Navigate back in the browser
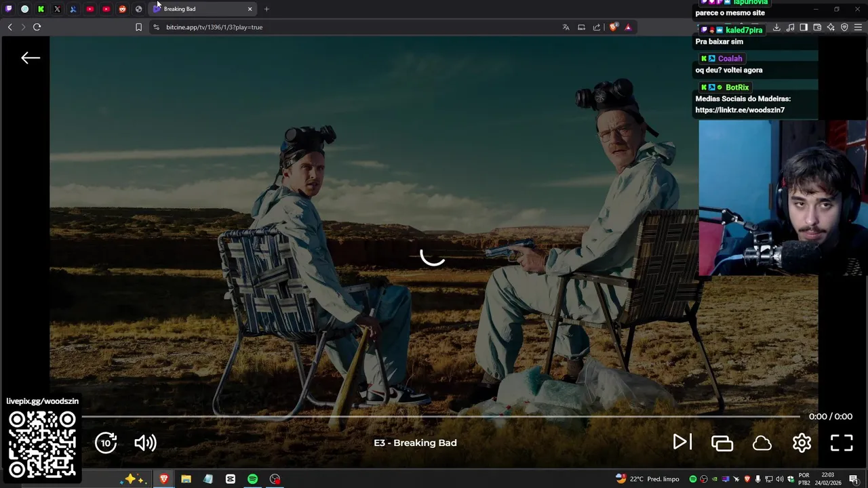 tap(9, 27)
